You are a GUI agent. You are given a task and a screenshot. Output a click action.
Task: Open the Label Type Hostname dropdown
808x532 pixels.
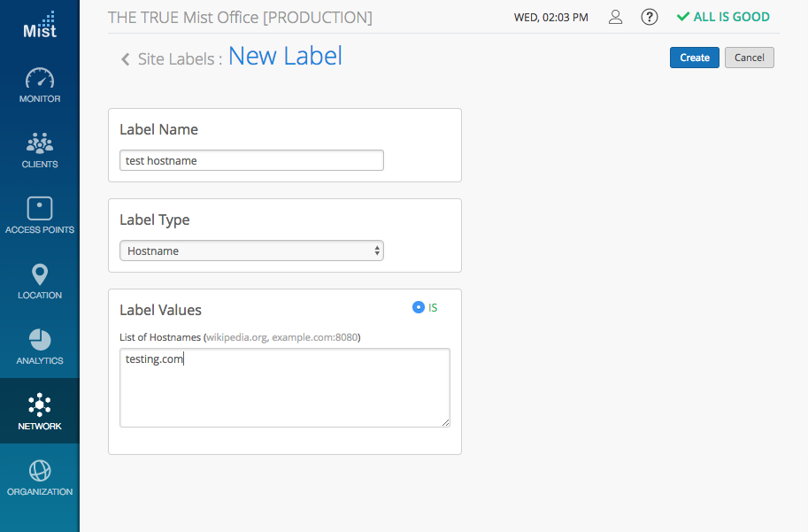coord(251,251)
